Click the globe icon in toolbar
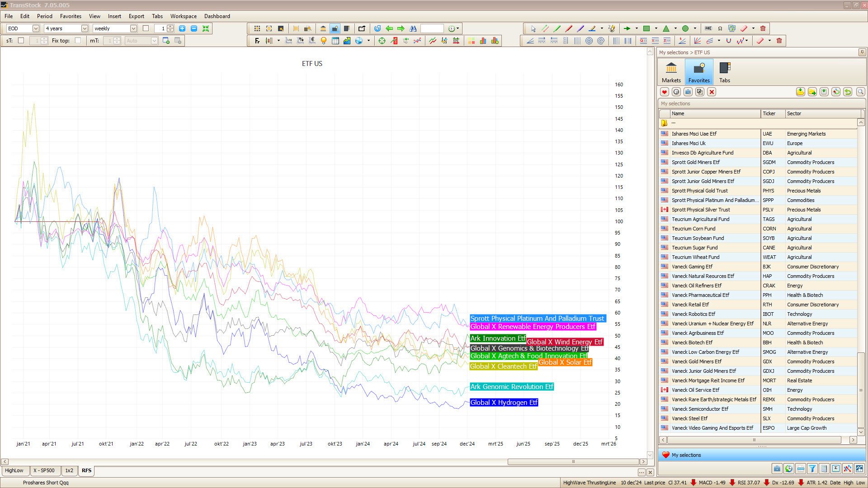This screenshot has width=868, height=488. [x=359, y=41]
